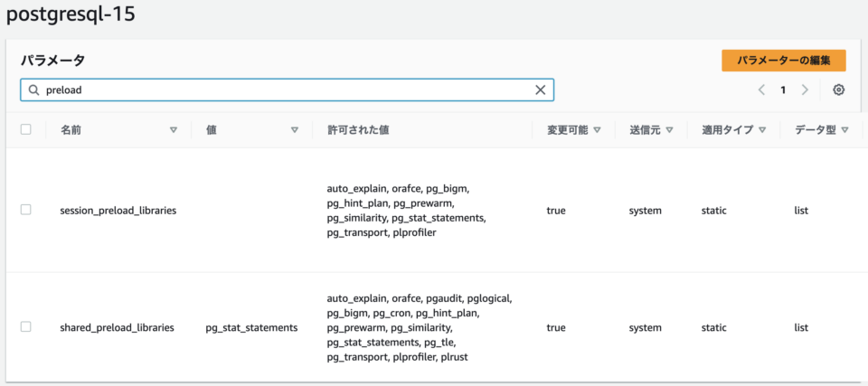Go to previous page arrow
This screenshot has width=868, height=386.
[x=761, y=89]
